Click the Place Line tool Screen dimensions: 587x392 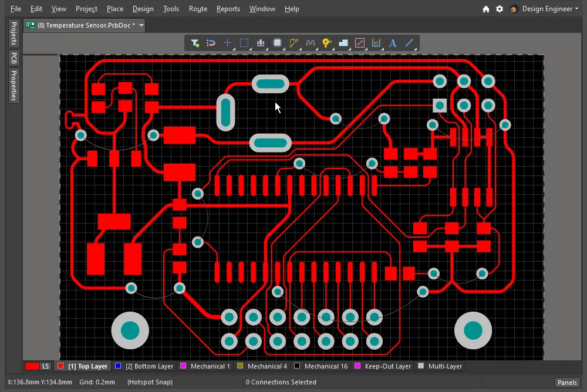[410, 43]
